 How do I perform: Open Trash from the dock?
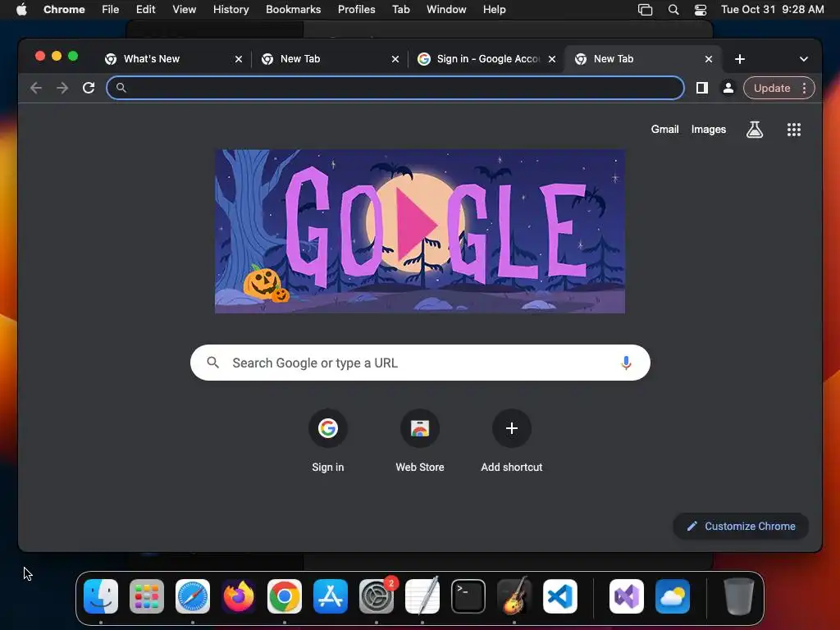click(739, 596)
